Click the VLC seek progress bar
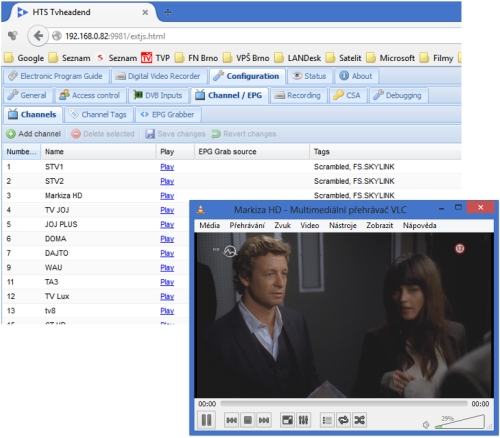Image resolution: width=500 pixels, height=438 pixels. pos(344,404)
